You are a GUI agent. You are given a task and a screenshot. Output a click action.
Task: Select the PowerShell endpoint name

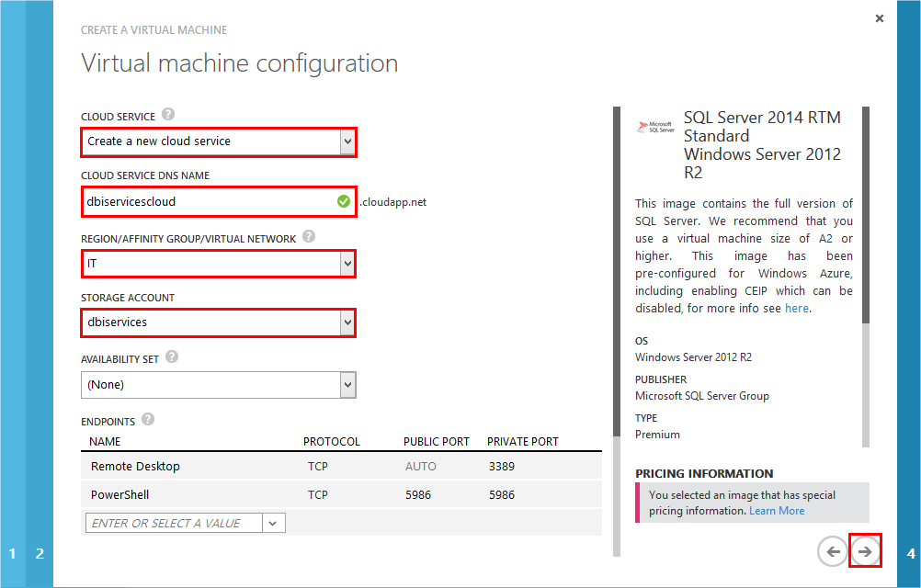pos(119,494)
